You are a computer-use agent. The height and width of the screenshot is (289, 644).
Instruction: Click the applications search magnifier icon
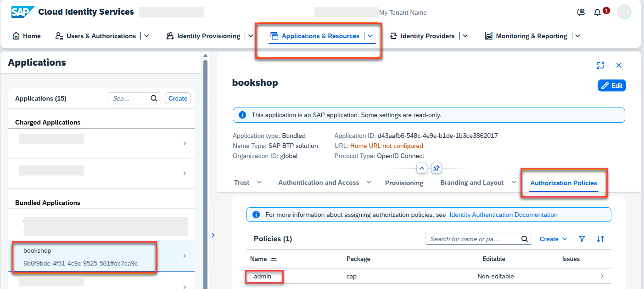154,98
